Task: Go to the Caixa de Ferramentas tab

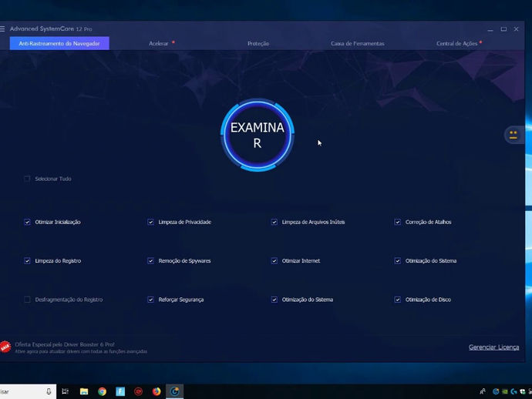Action: pyautogui.click(x=358, y=43)
